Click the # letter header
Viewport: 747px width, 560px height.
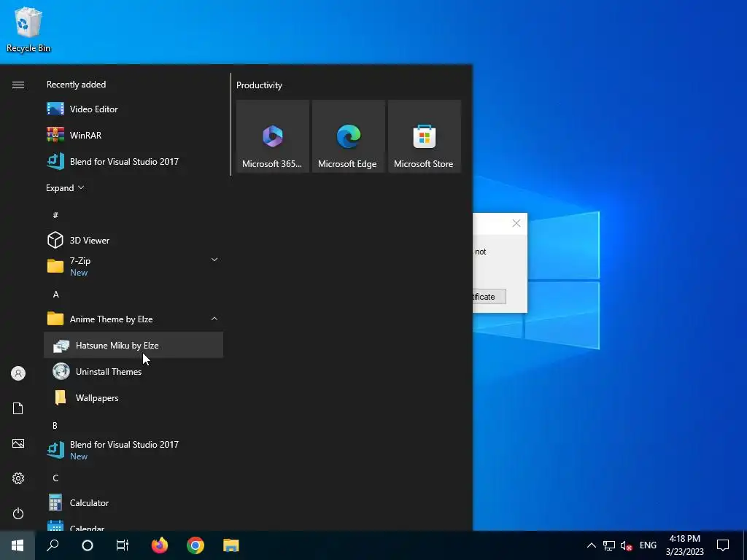click(x=55, y=215)
